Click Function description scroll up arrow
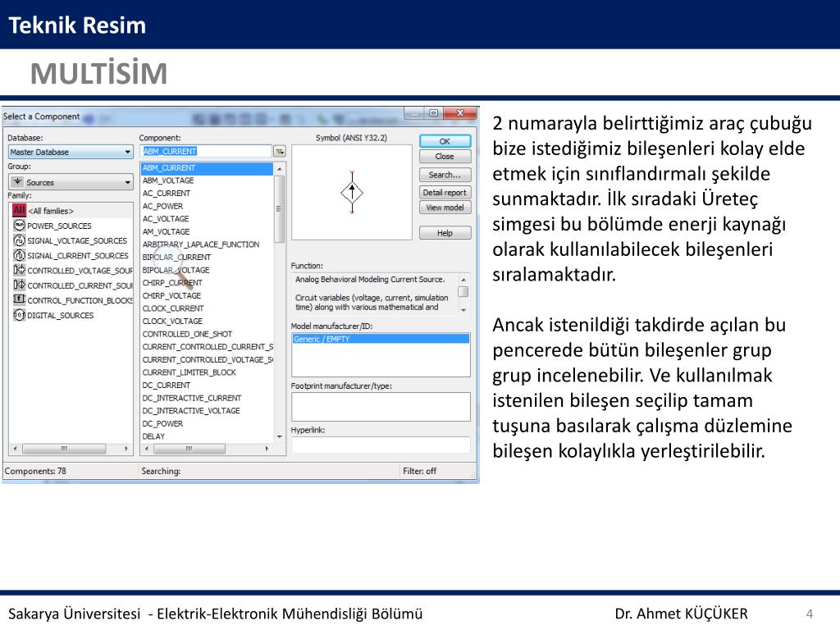The image size is (840, 630). [463, 280]
